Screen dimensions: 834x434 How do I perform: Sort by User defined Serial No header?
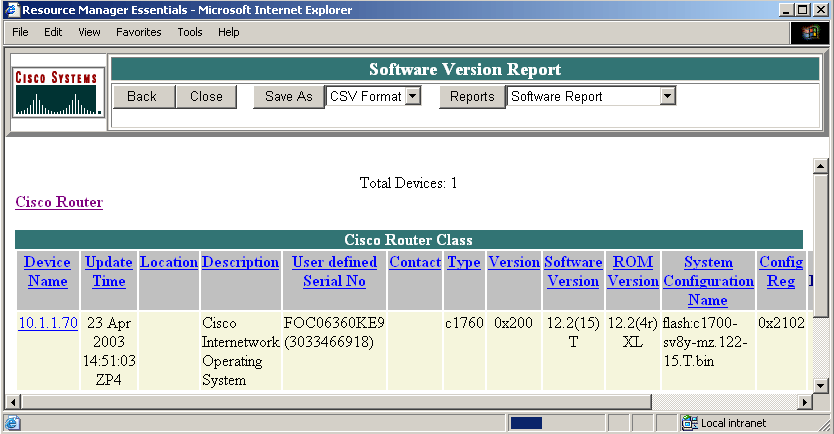pos(335,271)
